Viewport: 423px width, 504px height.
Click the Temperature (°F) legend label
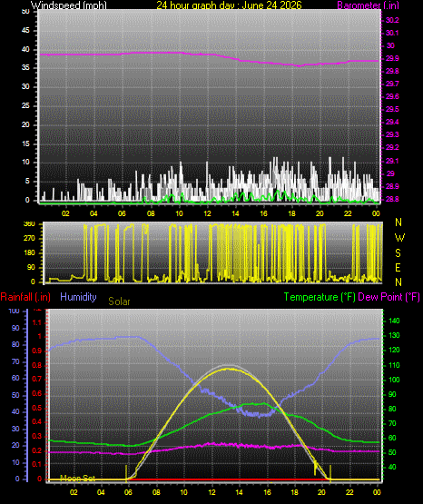pos(320,297)
